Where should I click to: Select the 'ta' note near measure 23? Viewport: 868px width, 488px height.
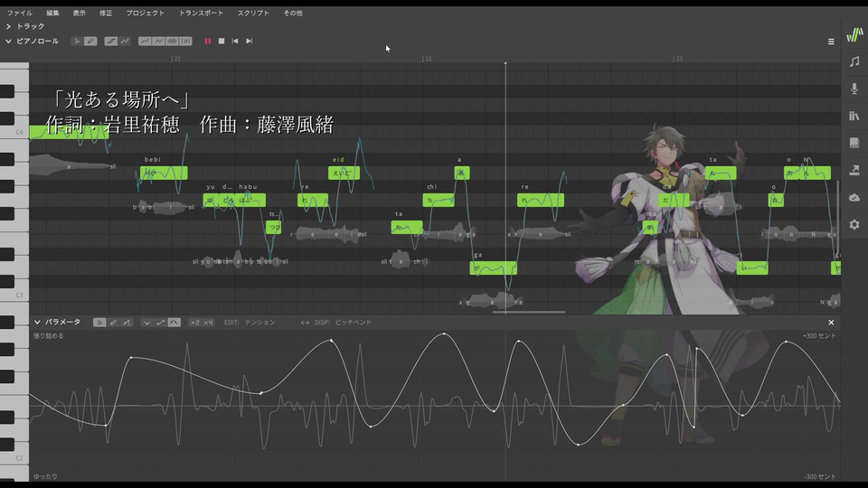pyautogui.click(x=721, y=173)
